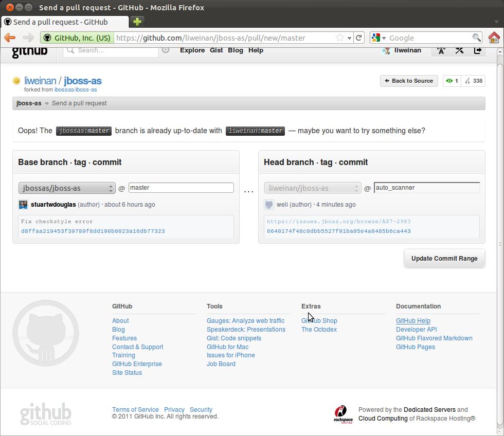The width and height of the screenshot is (504, 436).
Task: Focus the base branch field containing master
Action: click(x=181, y=188)
